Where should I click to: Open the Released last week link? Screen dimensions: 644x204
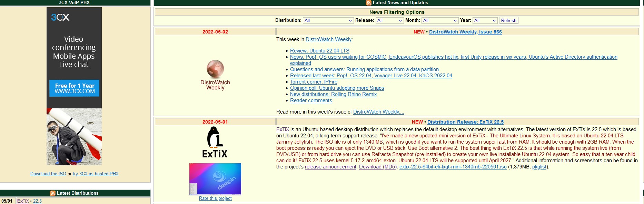[x=371, y=76]
